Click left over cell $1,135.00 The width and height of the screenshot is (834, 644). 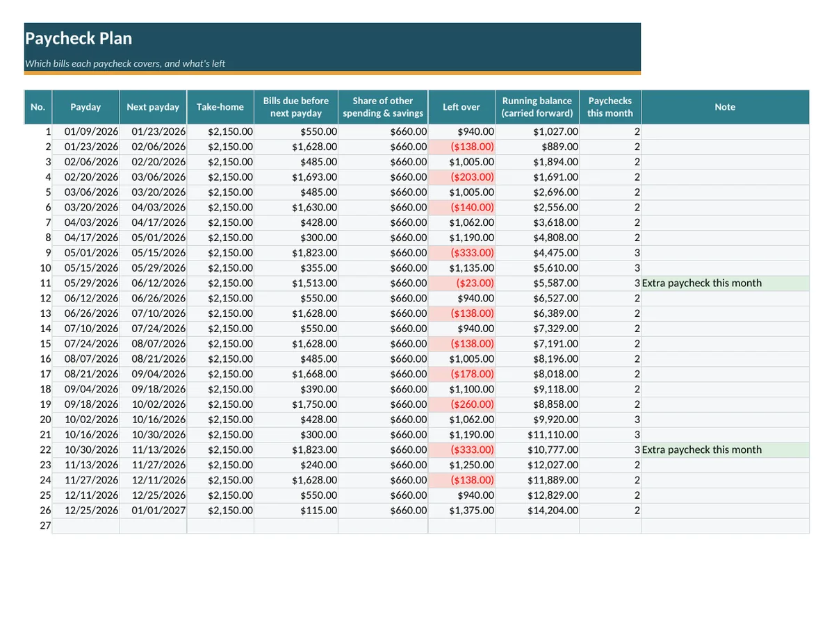click(x=461, y=268)
